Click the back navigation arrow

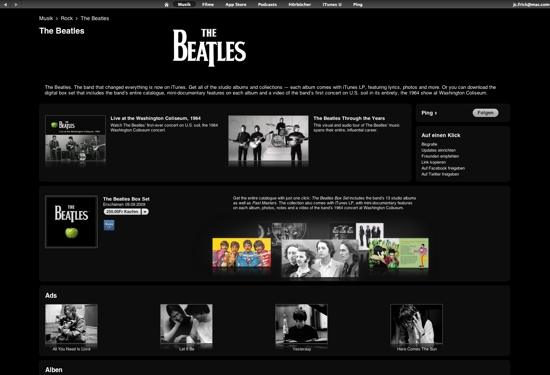pyautogui.click(x=5, y=5)
